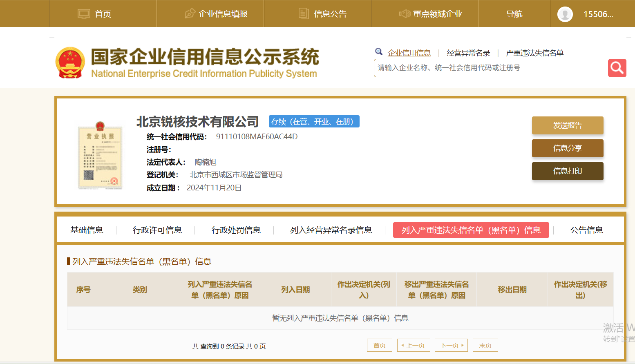Go to 首页 in top navigation
Screen dimensions: 635x364
95,14
